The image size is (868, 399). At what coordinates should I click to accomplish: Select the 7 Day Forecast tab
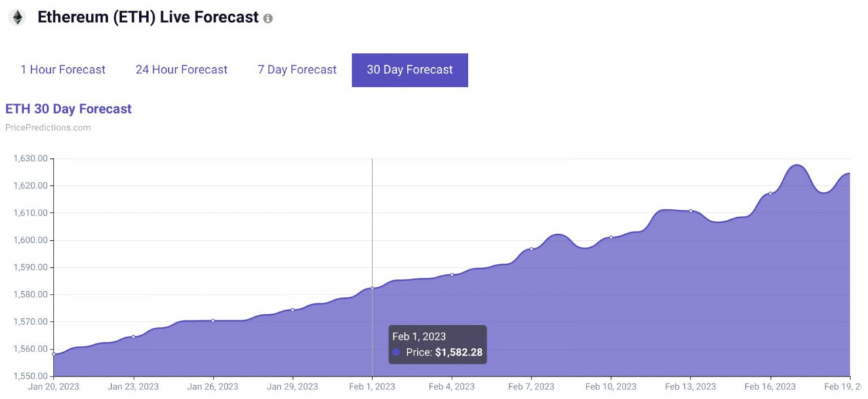point(297,70)
